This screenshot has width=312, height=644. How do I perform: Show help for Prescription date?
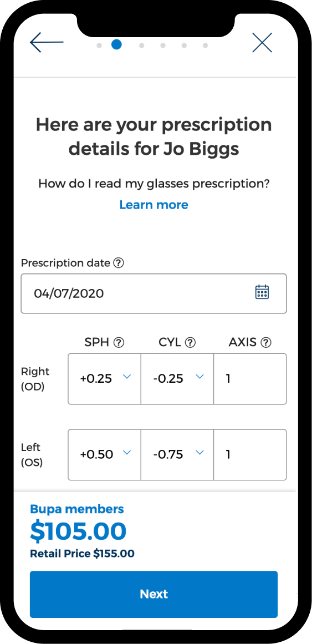118,263
